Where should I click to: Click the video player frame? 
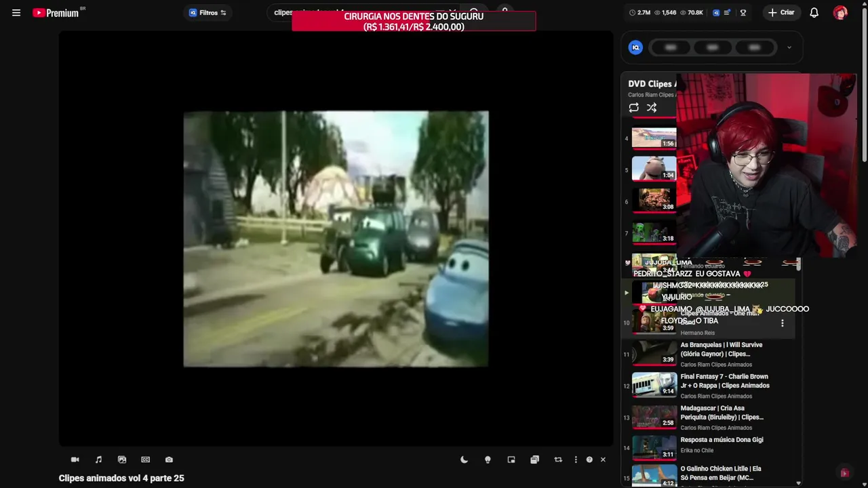336,239
